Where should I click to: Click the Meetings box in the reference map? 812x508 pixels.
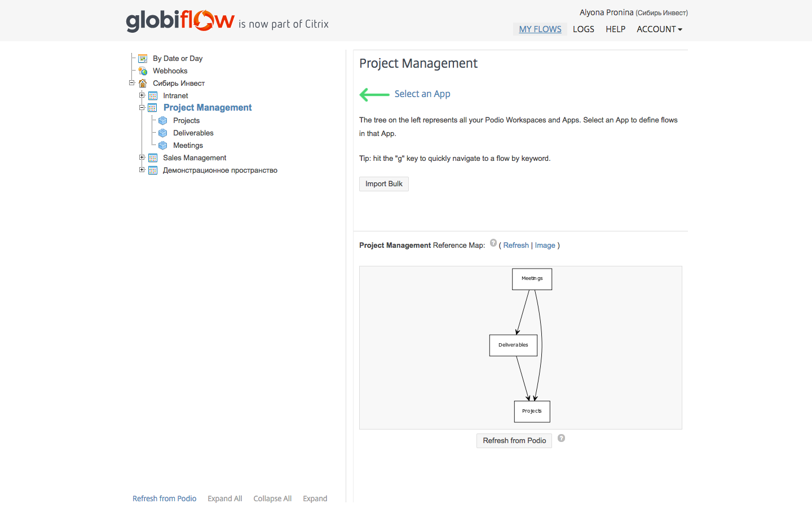pos(532,278)
